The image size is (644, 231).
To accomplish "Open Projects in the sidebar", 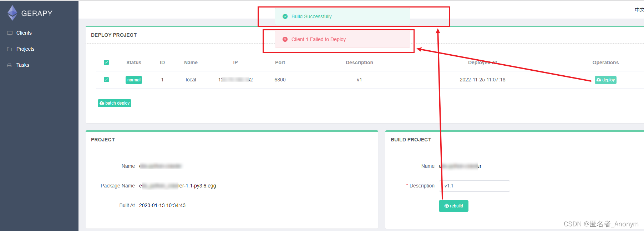I will (x=25, y=49).
